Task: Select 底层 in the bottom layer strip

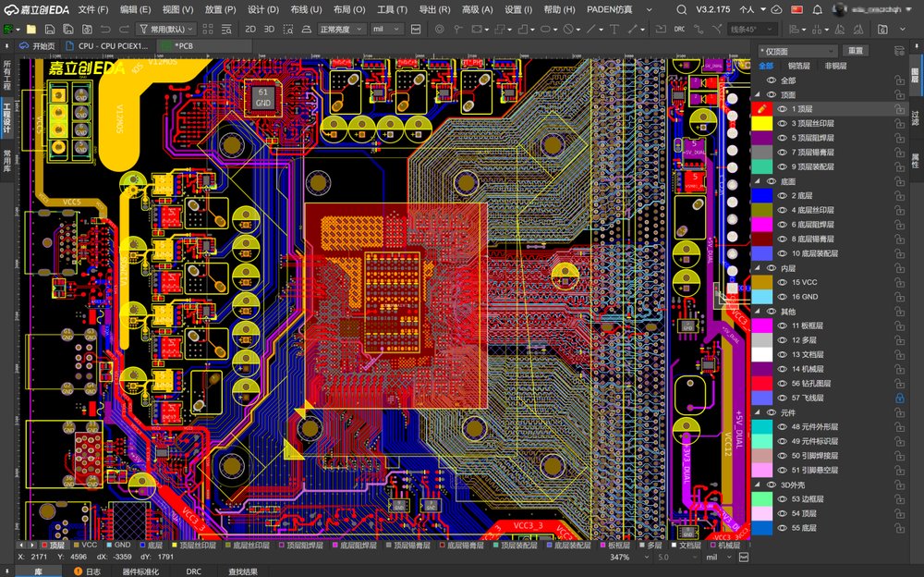Action: point(152,546)
